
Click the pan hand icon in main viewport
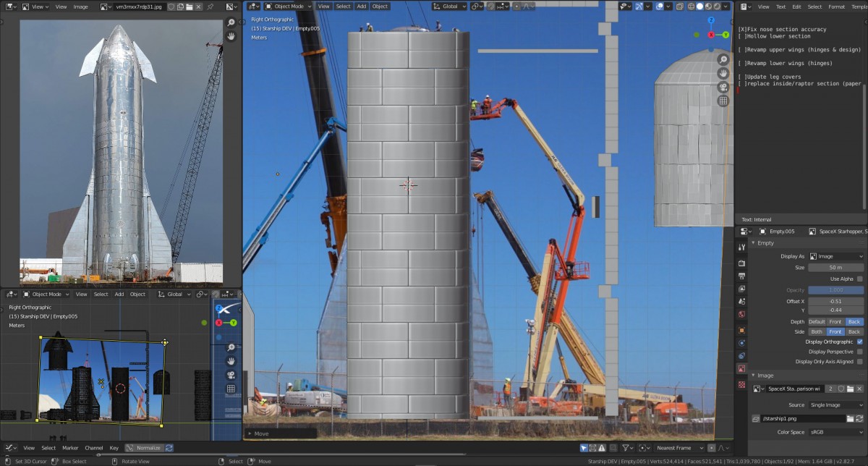tap(723, 73)
